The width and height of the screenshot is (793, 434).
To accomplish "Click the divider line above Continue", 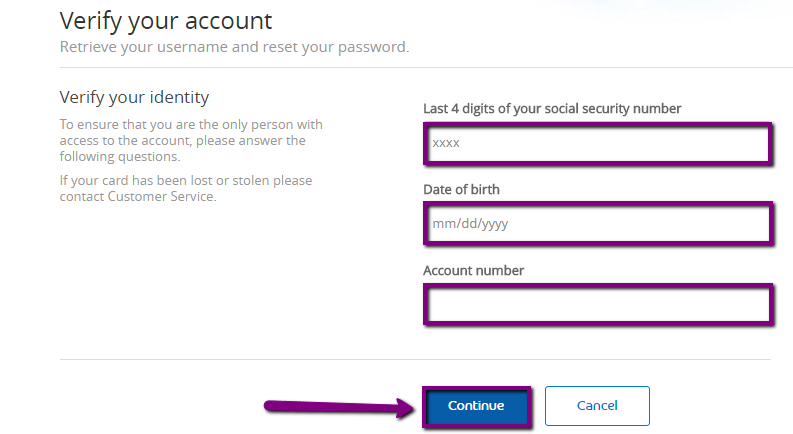I will (415, 359).
